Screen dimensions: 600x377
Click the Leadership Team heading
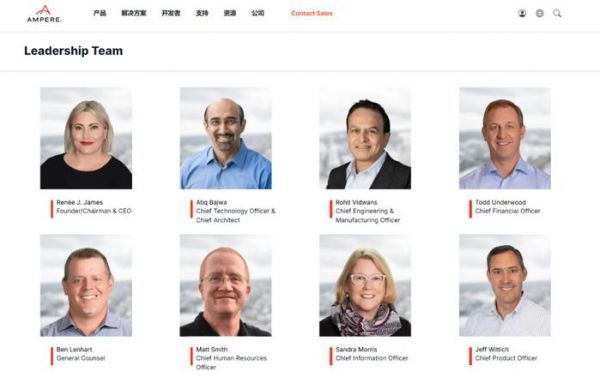pos(73,51)
